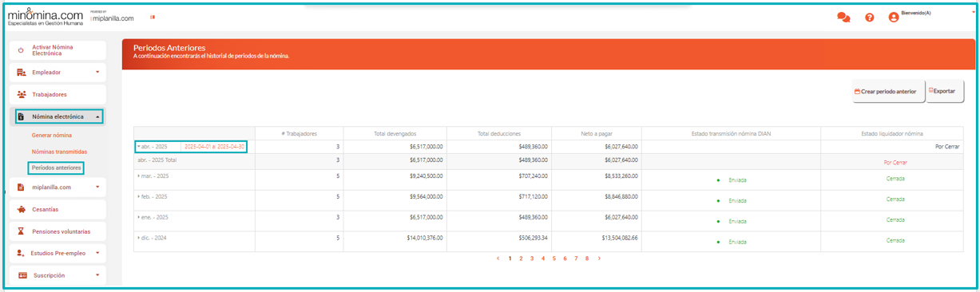
Task: Expand the mar. - 2025 period row
Action: pos(139,176)
